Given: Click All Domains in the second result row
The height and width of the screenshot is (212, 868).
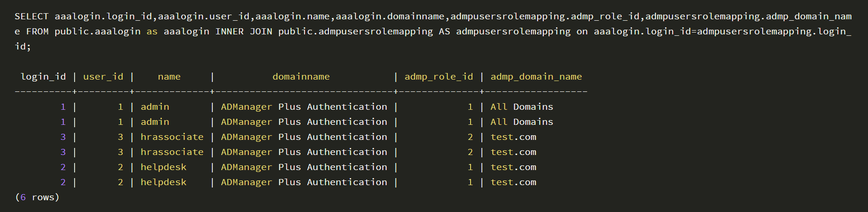Looking at the screenshot, I should [522, 122].
